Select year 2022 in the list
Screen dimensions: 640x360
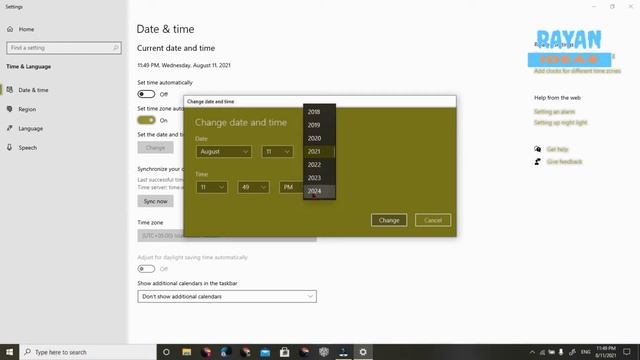(x=319, y=164)
